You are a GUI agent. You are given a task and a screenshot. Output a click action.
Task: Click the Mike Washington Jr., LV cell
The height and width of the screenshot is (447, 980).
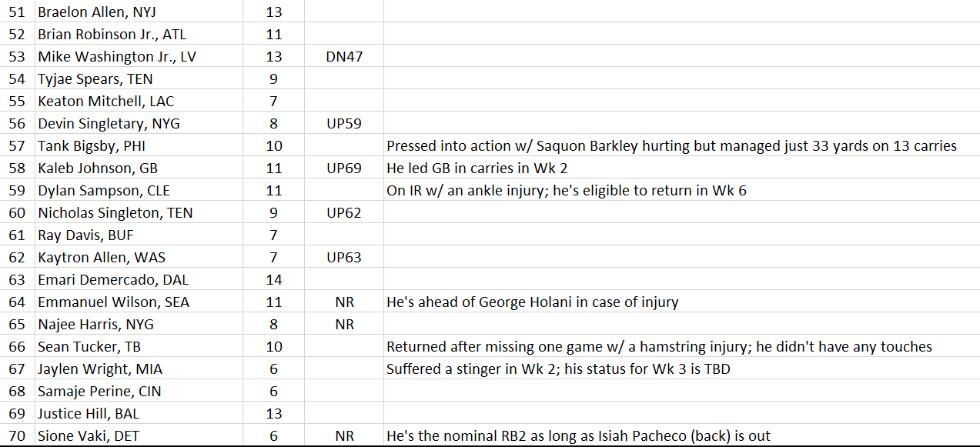tap(138, 56)
